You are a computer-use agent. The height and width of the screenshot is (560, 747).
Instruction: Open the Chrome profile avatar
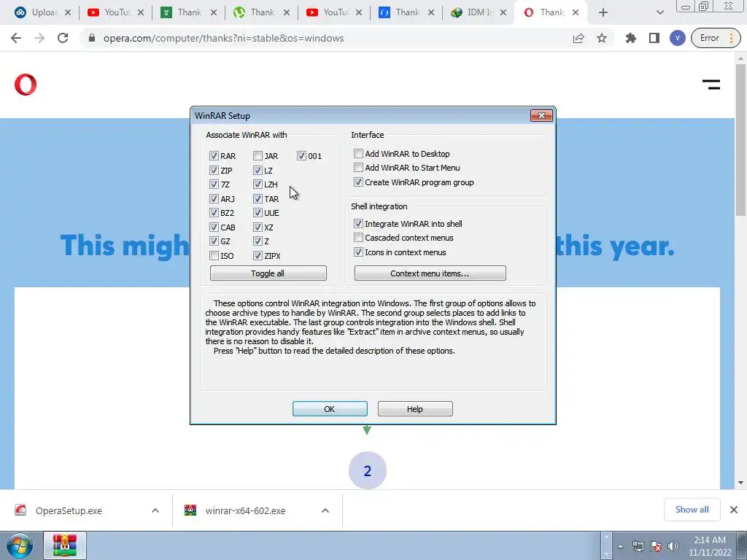click(677, 38)
